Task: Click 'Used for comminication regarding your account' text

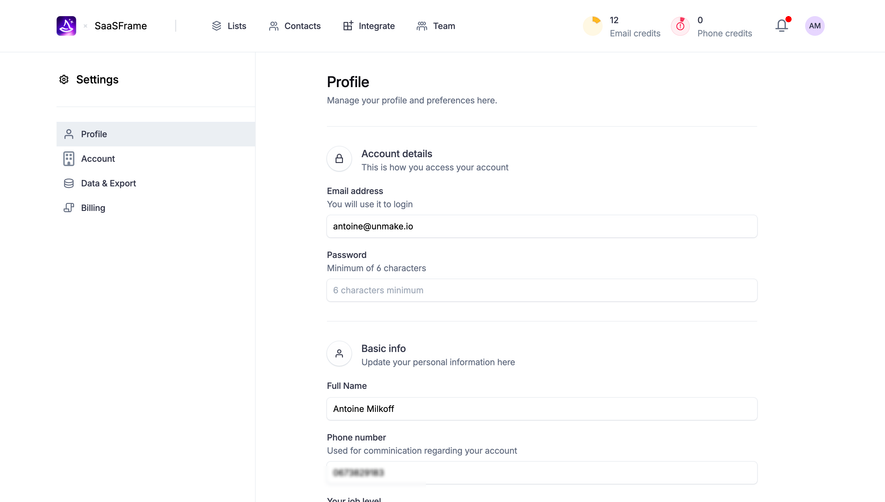Action: click(x=422, y=451)
